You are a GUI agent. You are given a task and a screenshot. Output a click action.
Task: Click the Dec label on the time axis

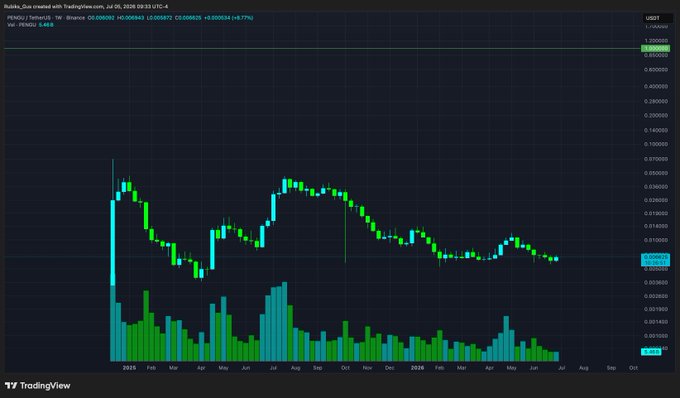[389, 368]
